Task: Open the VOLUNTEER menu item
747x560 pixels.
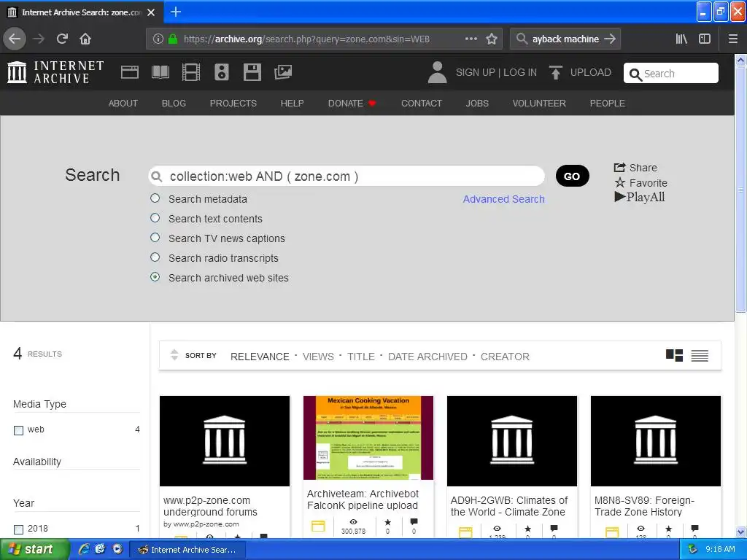Action: (539, 104)
